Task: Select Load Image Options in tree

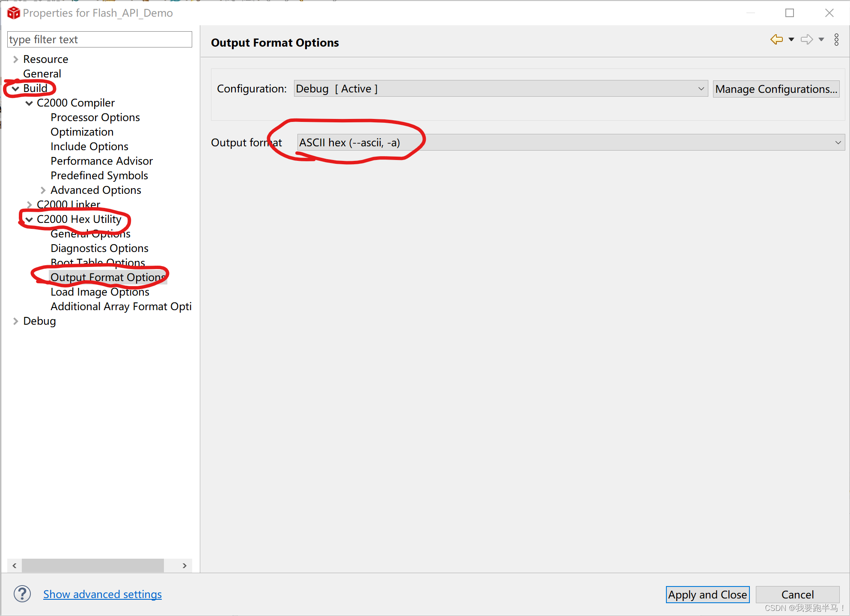Action: pyautogui.click(x=100, y=292)
